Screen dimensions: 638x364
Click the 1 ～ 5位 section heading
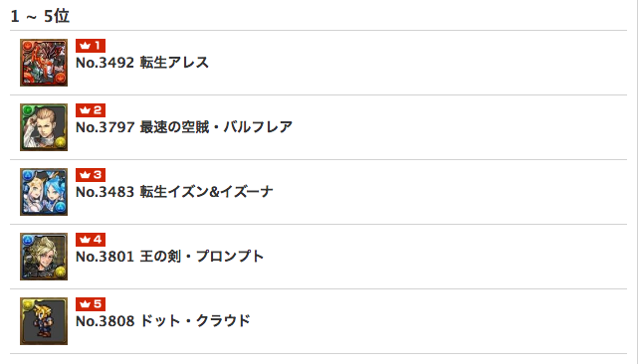tap(40, 16)
